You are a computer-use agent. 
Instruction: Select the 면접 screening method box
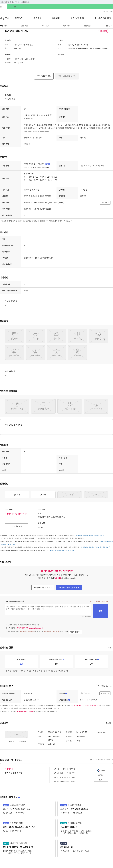click(43, 495)
